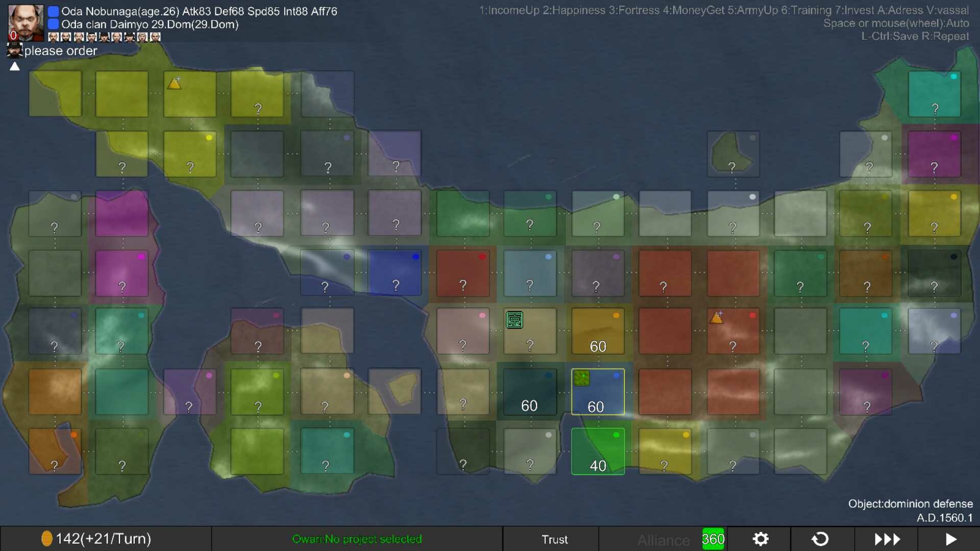This screenshot has height=551, width=980.
Task: Open the Trust panel from the bottom bar
Action: click(x=554, y=539)
